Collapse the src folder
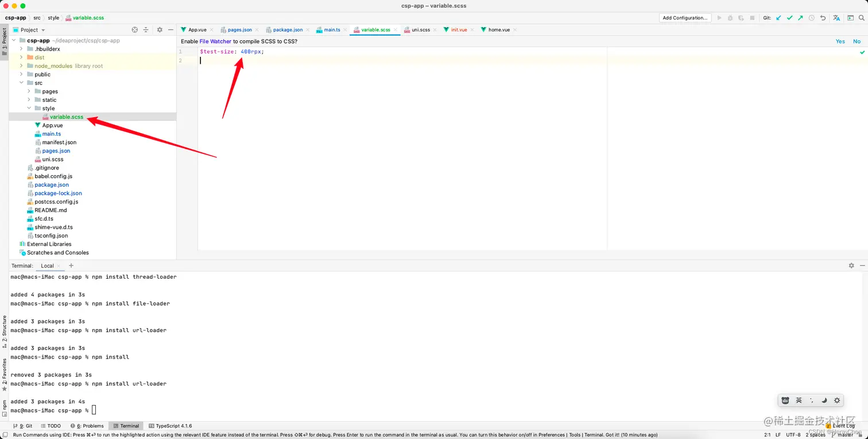This screenshot has width=868, height=439. [21, 83]
